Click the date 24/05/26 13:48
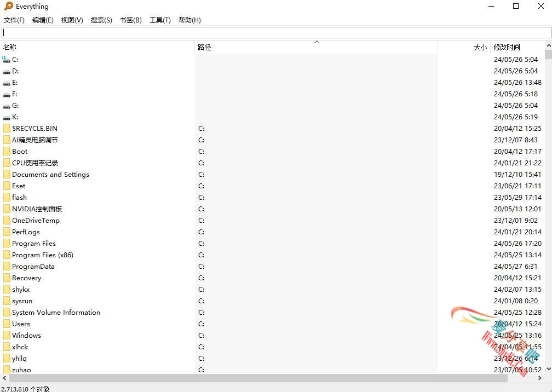Screen dimensions: 552x392 [x=517, y=83]
